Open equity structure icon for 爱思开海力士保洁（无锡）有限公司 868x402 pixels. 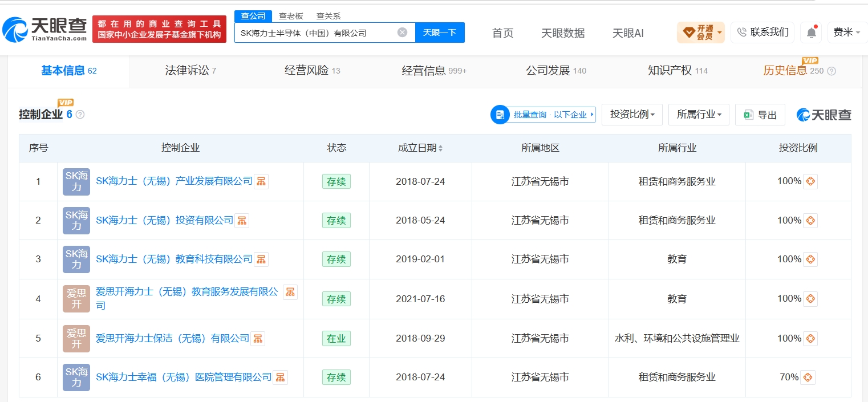click(258, 338)
